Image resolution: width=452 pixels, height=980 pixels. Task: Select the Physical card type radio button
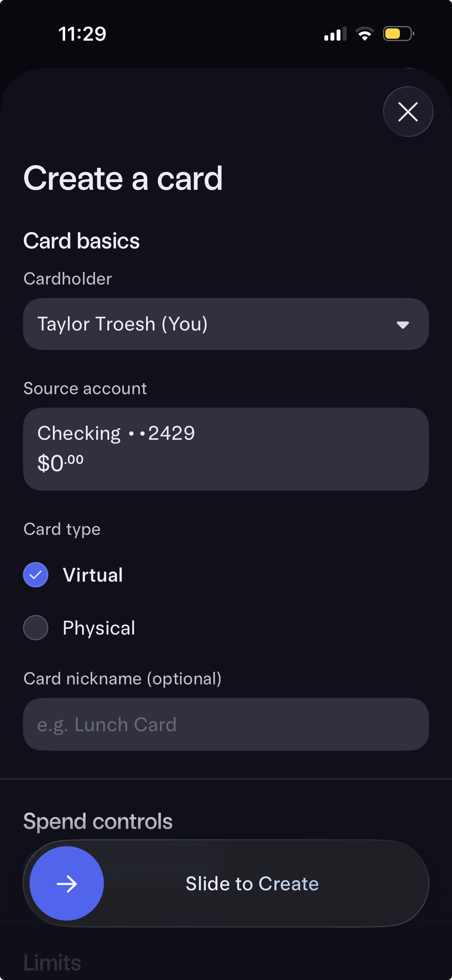click(36, 628)
